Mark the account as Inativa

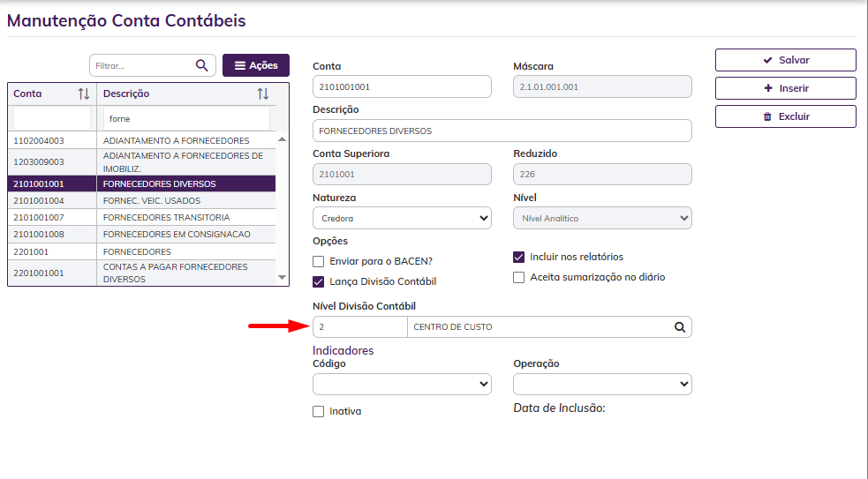319,411
